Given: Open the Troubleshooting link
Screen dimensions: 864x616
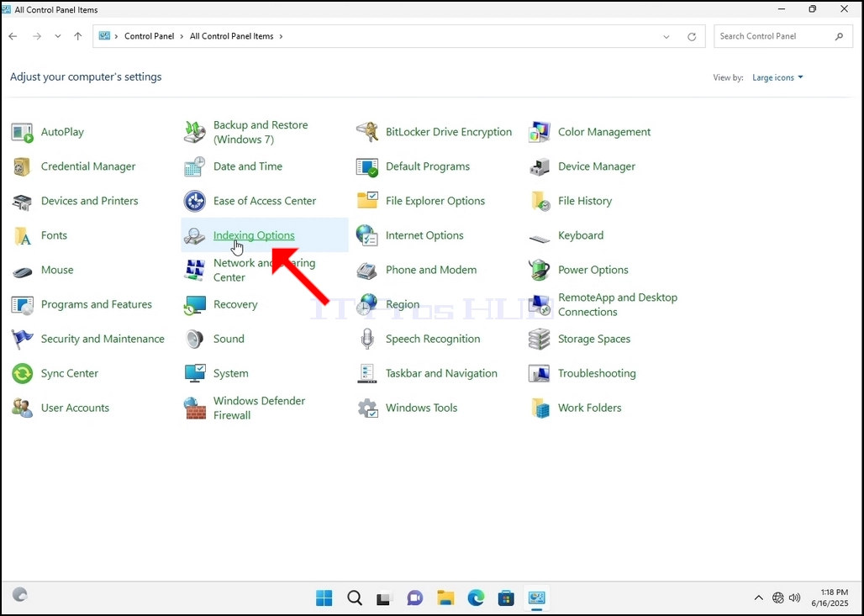Looking at the screenshot, I should (597, 374).
